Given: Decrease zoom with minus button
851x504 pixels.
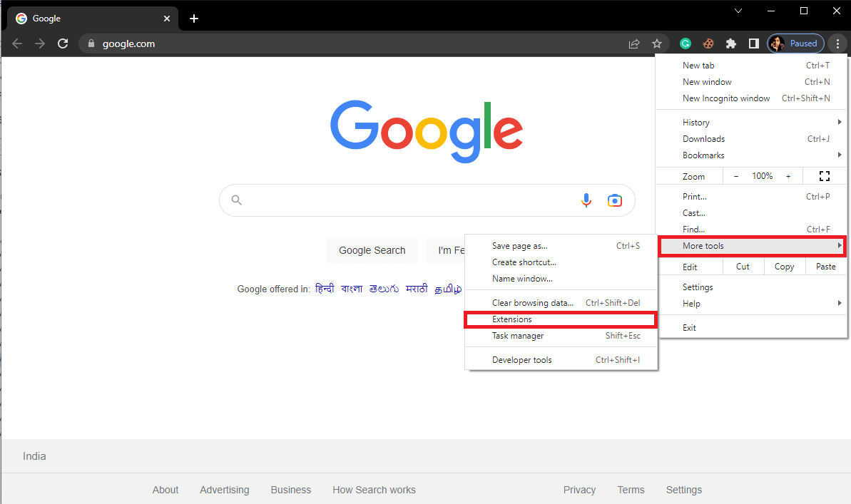Looking at the screenshot, I should (736, 176).
